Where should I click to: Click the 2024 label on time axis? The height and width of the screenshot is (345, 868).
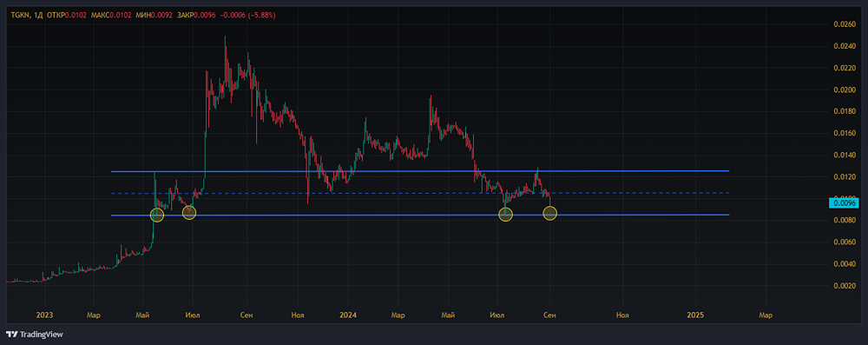348,315
